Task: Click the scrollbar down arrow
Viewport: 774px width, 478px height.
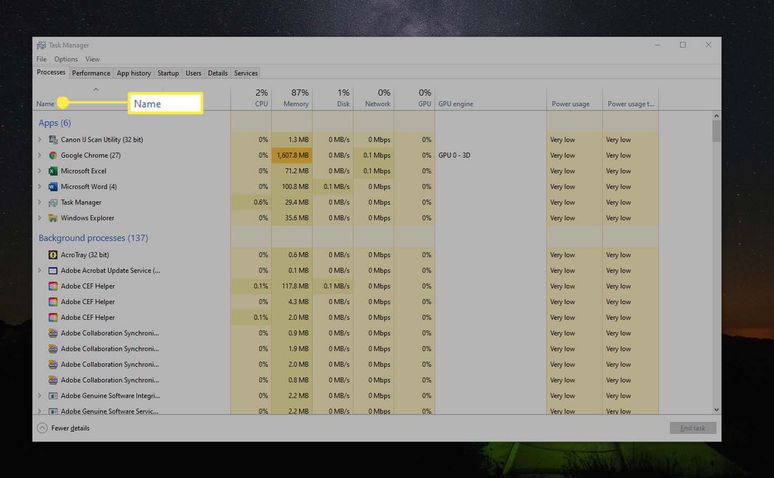Action: tap(716, 410)
